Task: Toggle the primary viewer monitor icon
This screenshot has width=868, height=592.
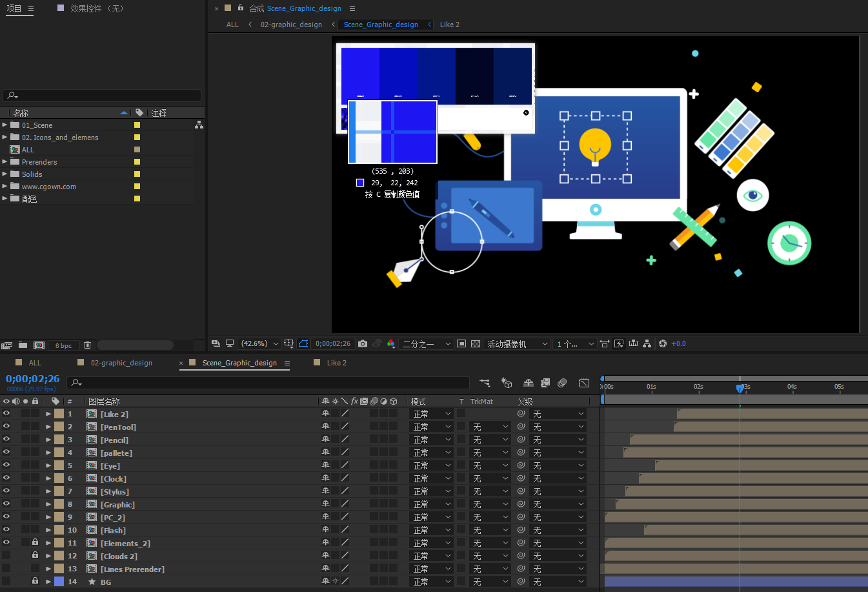Action: [x=229, y=344]
